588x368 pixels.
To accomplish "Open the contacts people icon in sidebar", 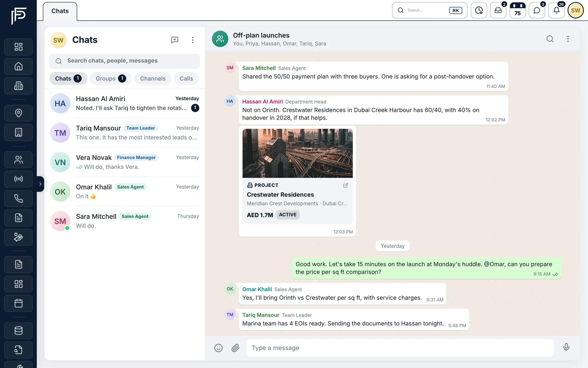I will (18, 160).
